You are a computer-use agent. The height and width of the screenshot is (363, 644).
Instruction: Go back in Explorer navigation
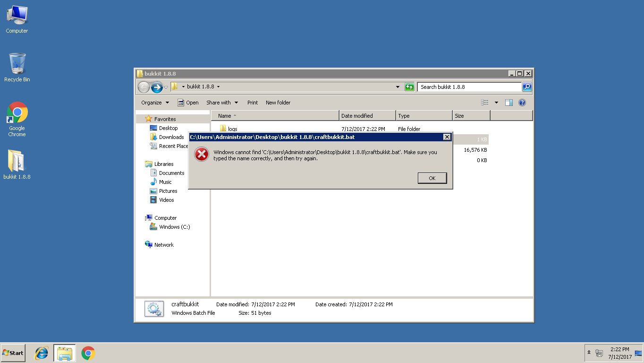tap(144, 87)
